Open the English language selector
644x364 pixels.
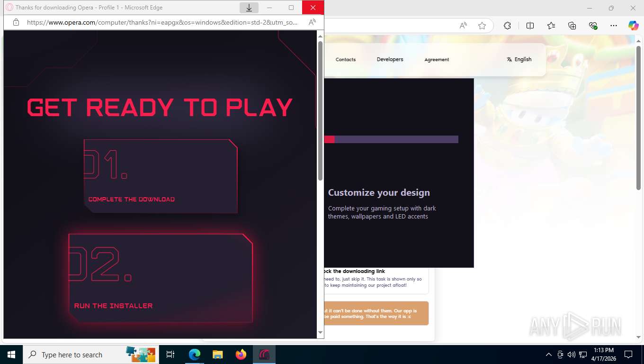pos(519,59)
